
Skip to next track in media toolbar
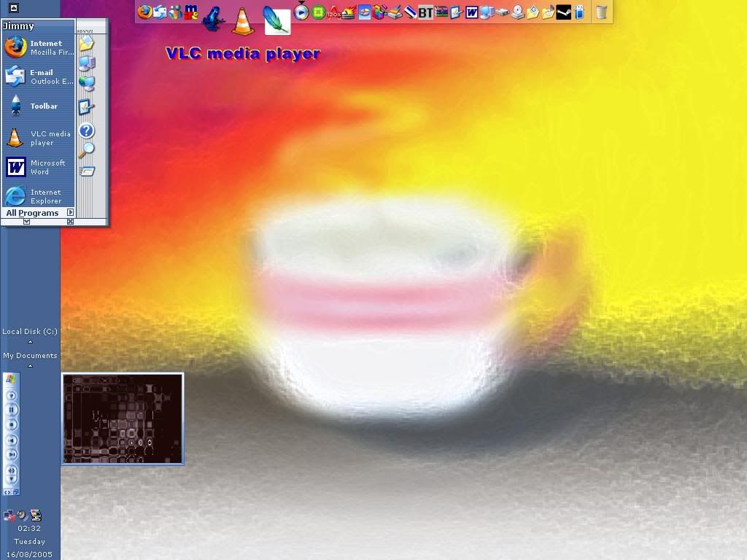[12, 454]
